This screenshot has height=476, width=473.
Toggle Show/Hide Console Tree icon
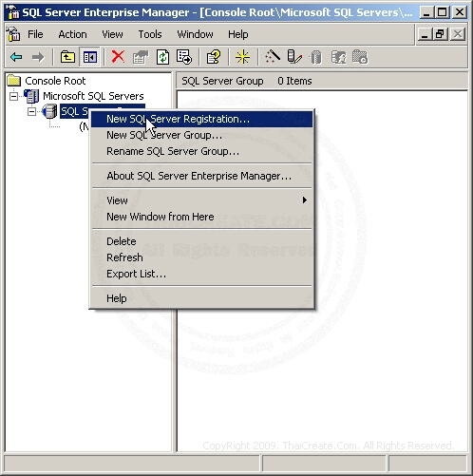point(90,57)
